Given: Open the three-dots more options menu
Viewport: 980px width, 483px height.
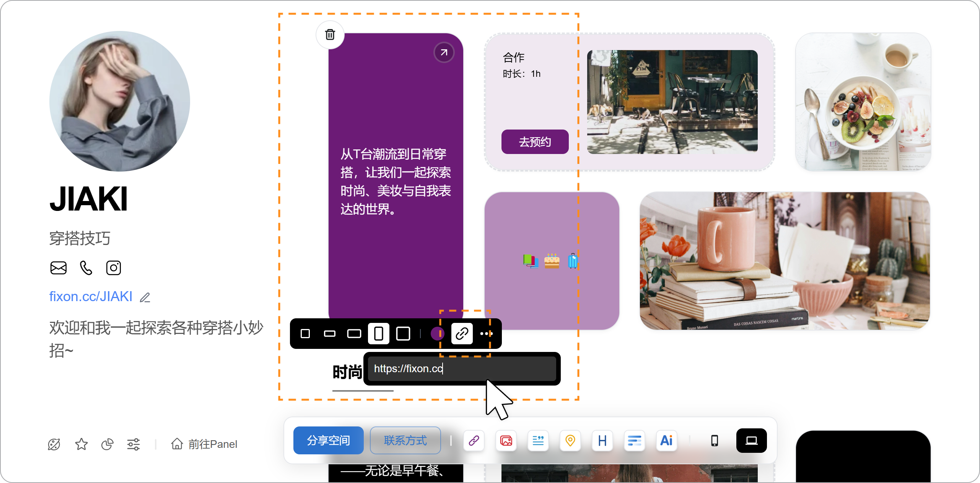Looking at the screenshot, I should pyautogui.click(x=486, y=334).
